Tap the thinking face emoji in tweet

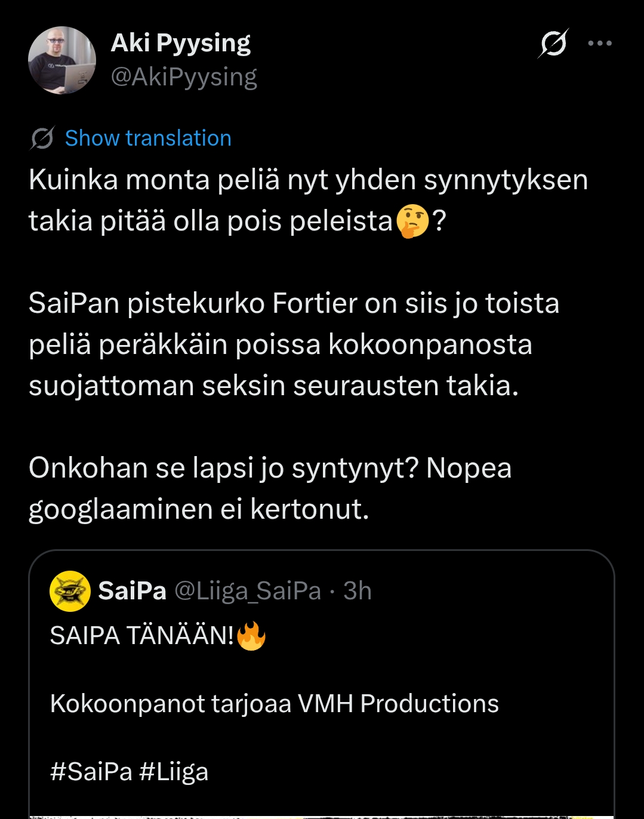[x=412, y=221]
